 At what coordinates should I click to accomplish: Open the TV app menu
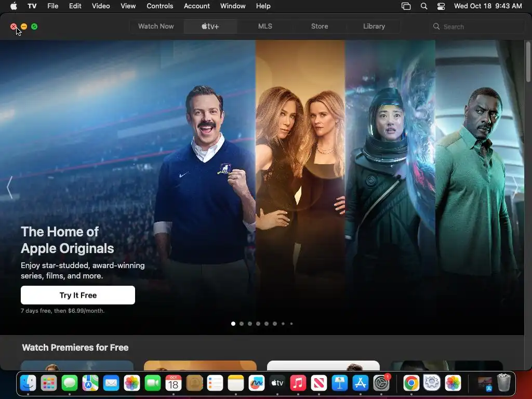click(32, 6)
